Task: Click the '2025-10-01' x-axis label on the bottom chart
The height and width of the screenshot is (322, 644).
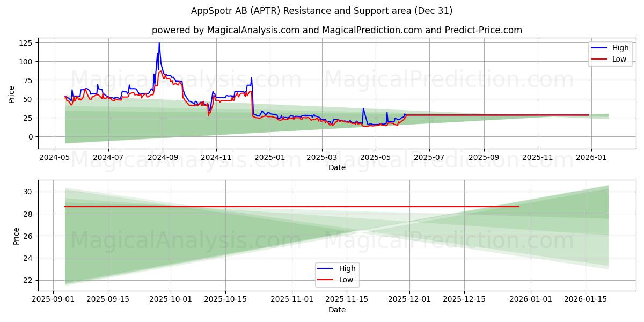Action: [x=171, y=300]
